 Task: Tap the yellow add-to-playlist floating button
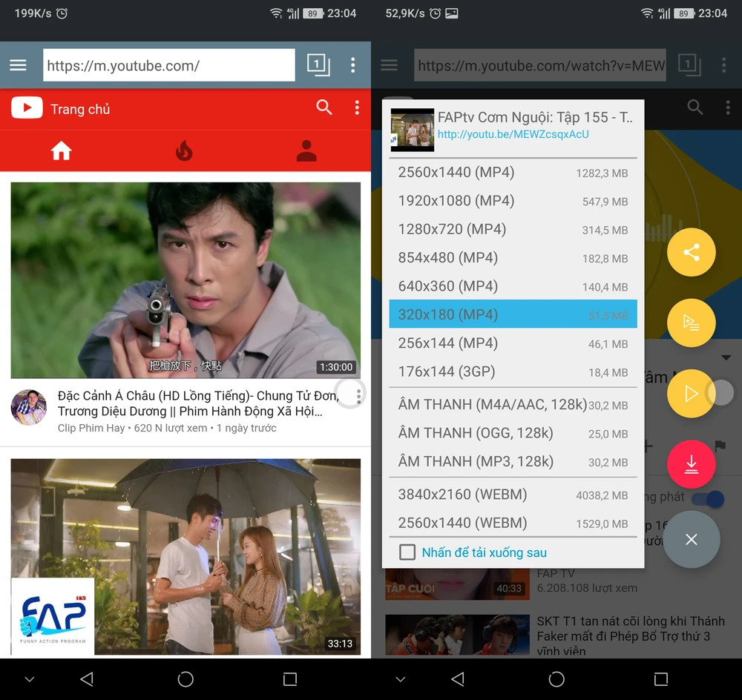(x=691, y=323)
